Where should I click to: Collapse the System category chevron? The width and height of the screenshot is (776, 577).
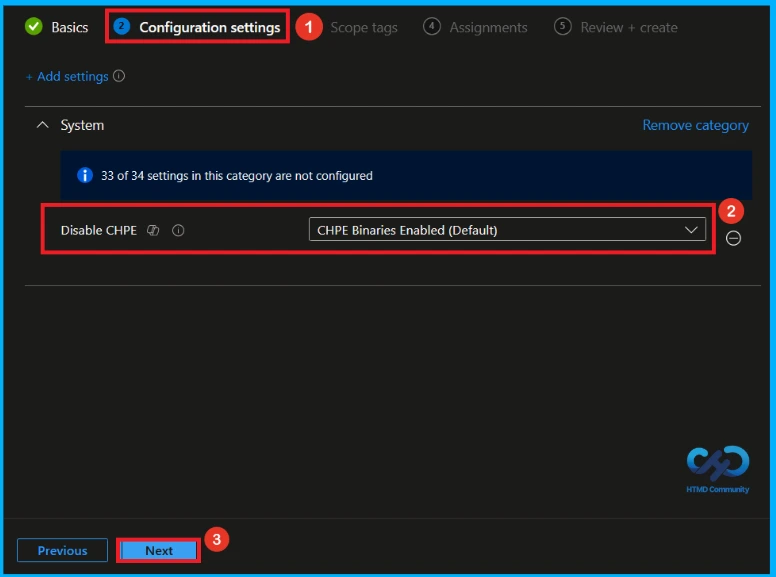tap(43, 125)
